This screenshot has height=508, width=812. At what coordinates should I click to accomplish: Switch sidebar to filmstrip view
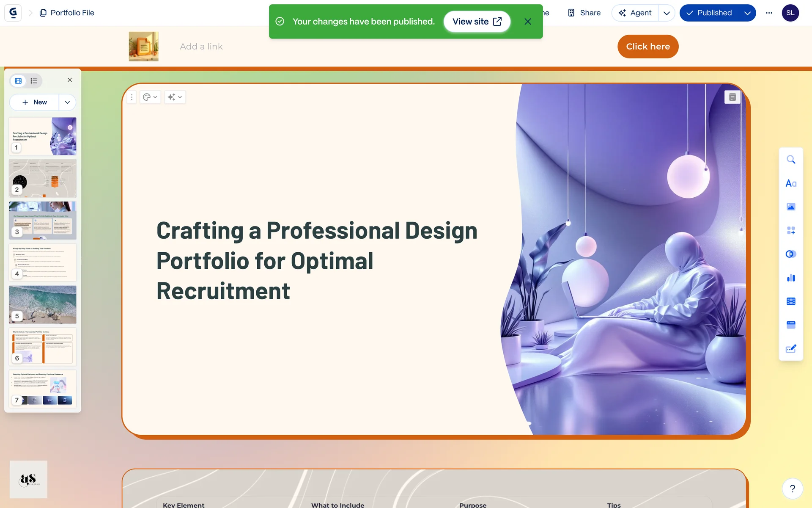coord(18,80)
